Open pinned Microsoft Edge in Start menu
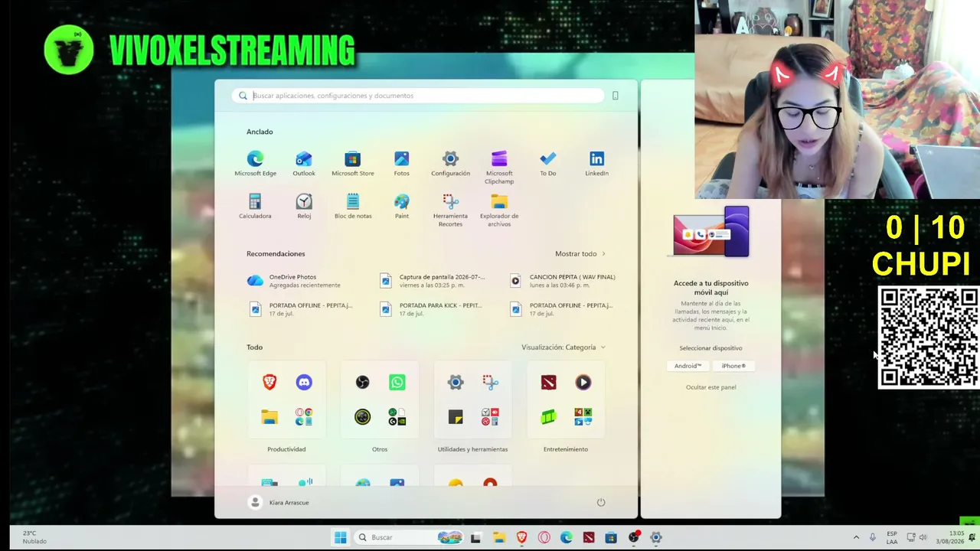This screenshot has width=980, height=551. tap(255, 163)
